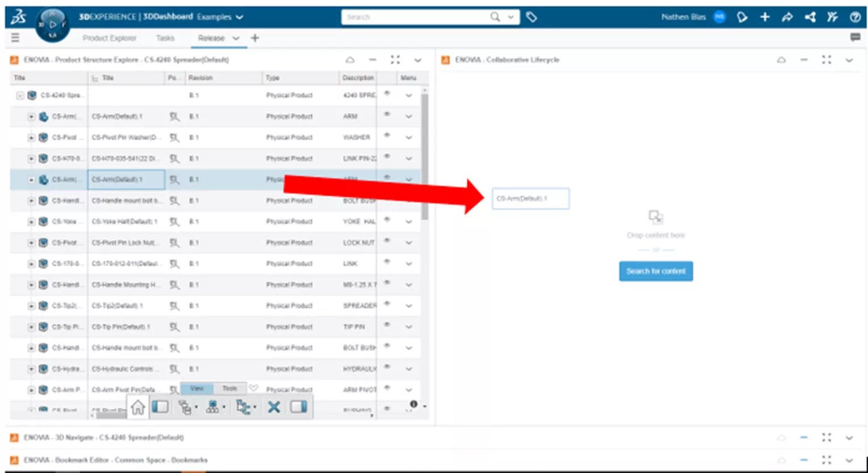This screenshot has width=868, height=473.
Task: Click the Share arrow icon
Action: click(787, 17)
